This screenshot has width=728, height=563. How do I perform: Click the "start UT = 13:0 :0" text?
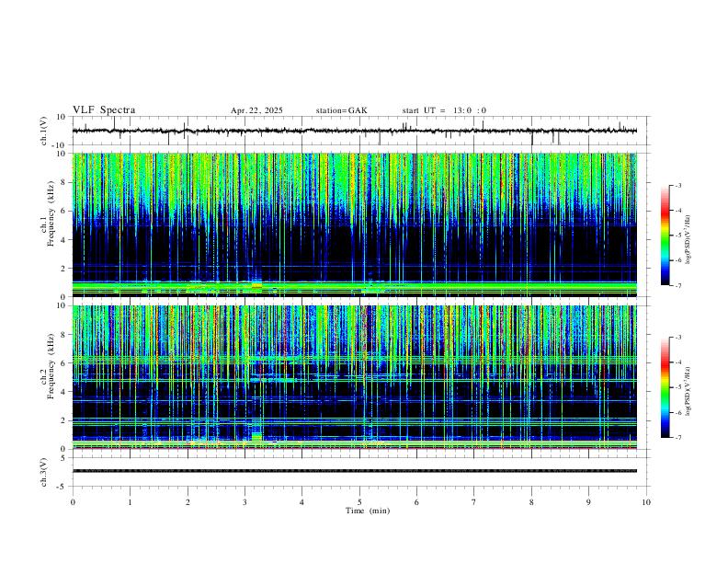click(444, 110)
